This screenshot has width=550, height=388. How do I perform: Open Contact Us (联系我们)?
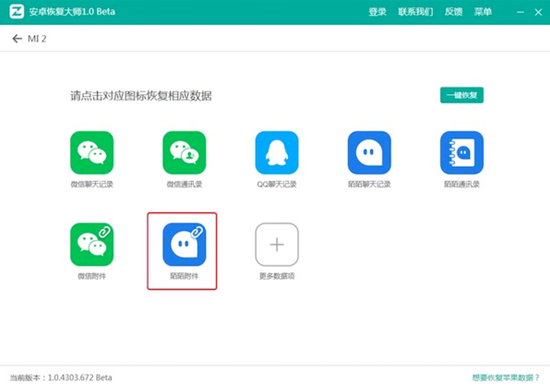(415, 12)
